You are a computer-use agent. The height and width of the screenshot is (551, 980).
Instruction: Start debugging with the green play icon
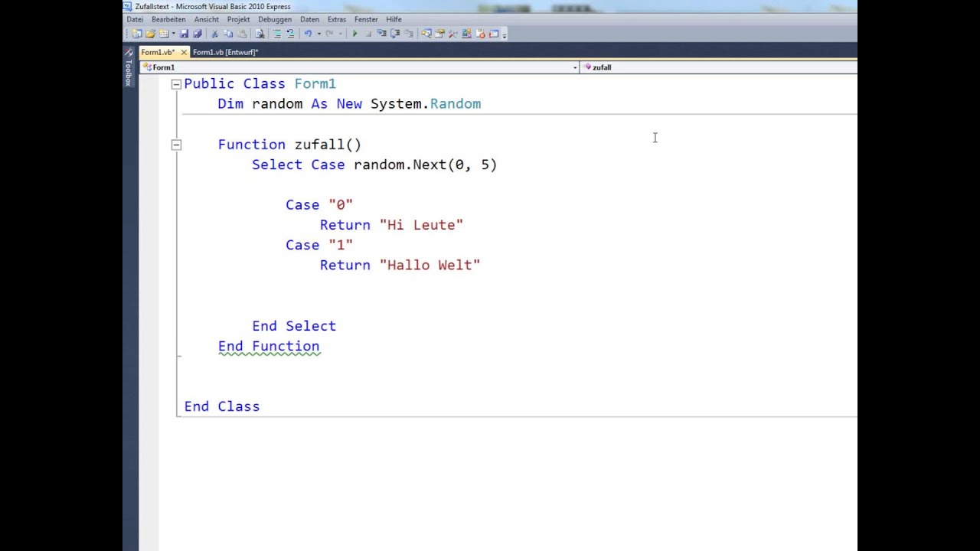354,34
